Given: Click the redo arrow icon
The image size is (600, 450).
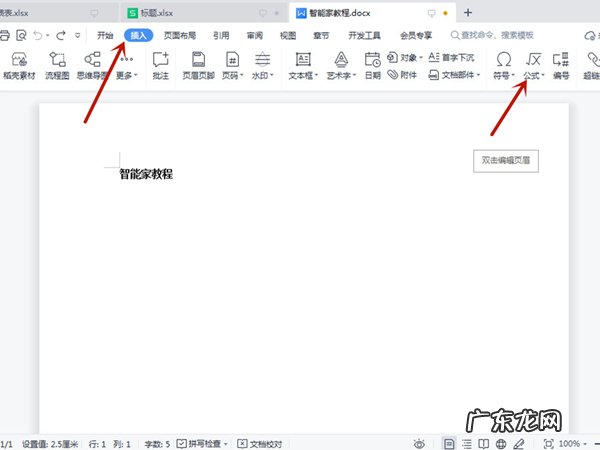Looking at the screenshot, I should coord(61,36).
